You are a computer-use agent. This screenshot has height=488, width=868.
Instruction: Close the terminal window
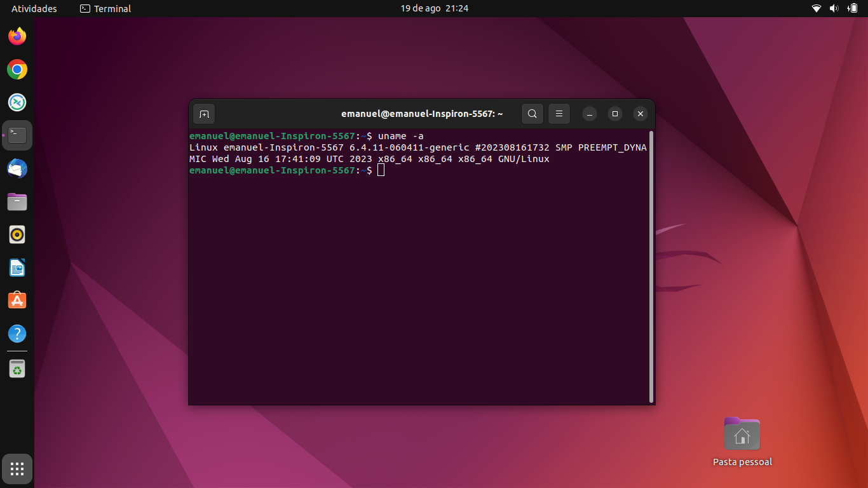click(x=641, y=114)
